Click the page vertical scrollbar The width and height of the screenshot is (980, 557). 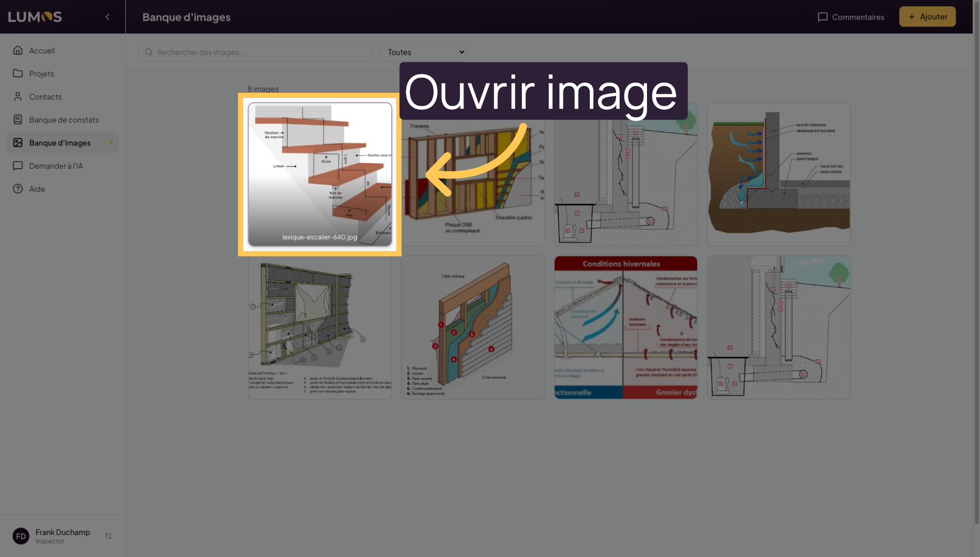[x=976, y=258]
